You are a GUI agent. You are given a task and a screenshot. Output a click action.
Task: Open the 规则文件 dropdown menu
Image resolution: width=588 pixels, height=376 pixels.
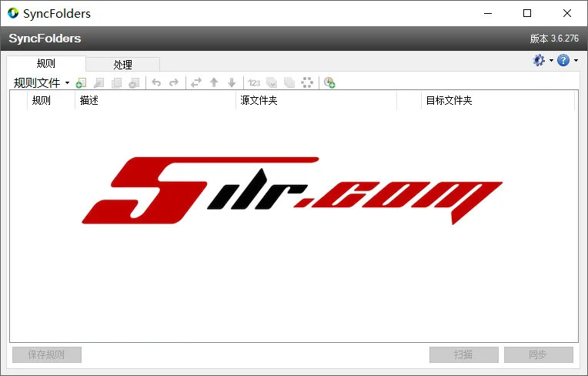pos(42,82)
